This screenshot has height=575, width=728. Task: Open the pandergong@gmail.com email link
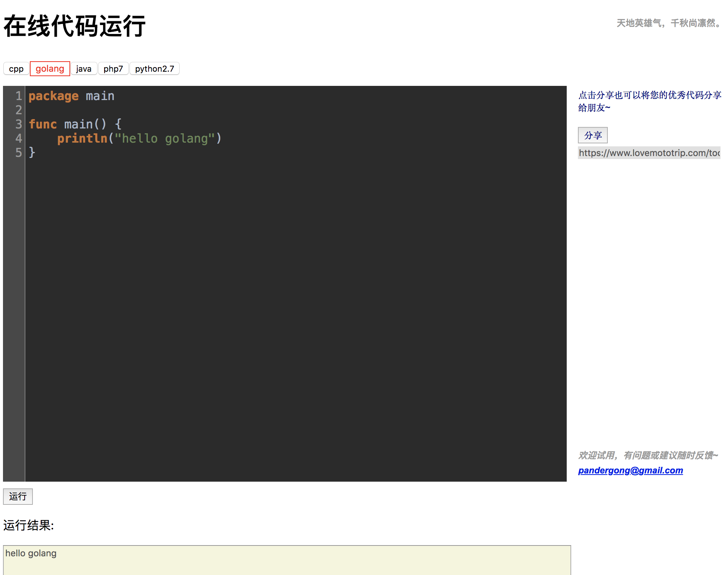(630, 470)
